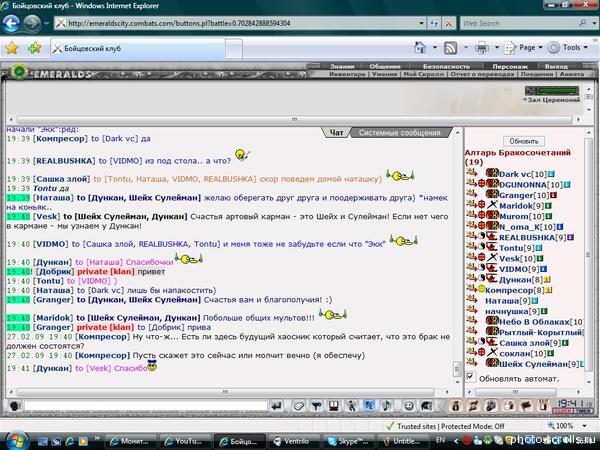
Task: Select the Чат tab
Action: (x=336, y=133)
